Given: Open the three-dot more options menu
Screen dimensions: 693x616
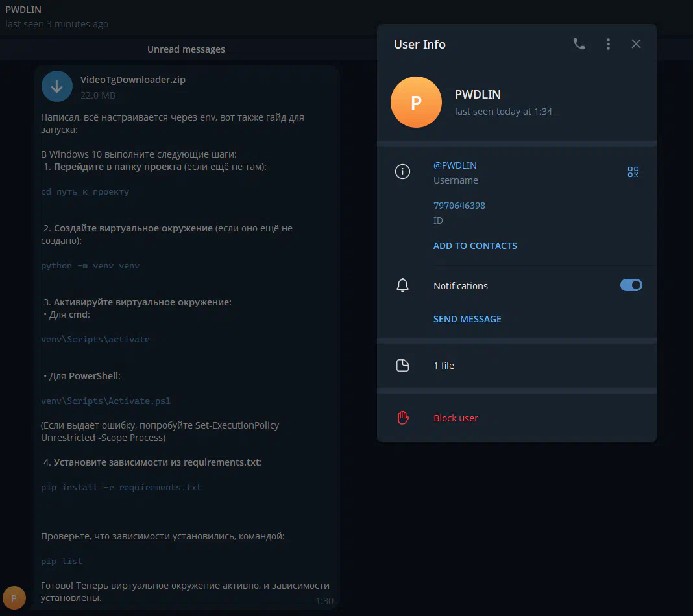Looking at the screenshot, I should 608,44.
